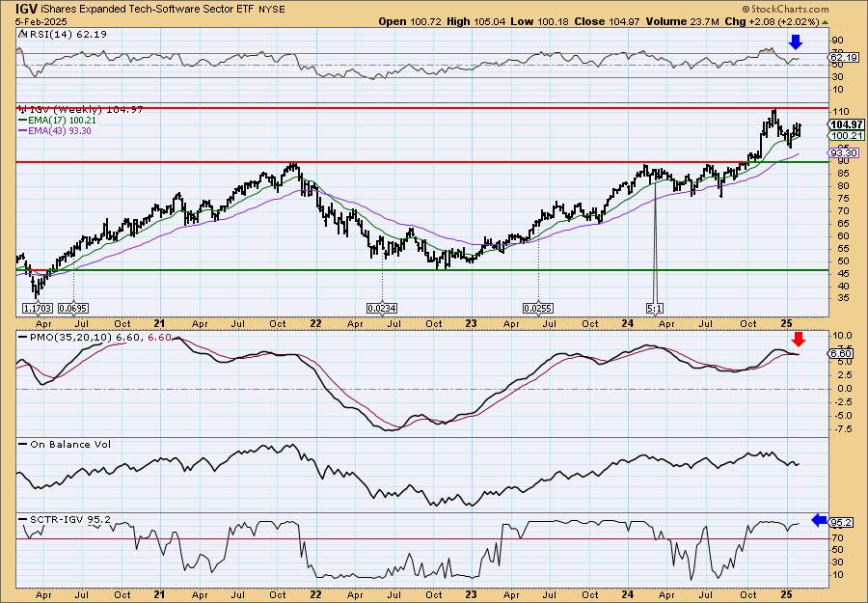Click the 0.0255 annotation box
Viewport: 868px width, 603px height.
point(538,308)
